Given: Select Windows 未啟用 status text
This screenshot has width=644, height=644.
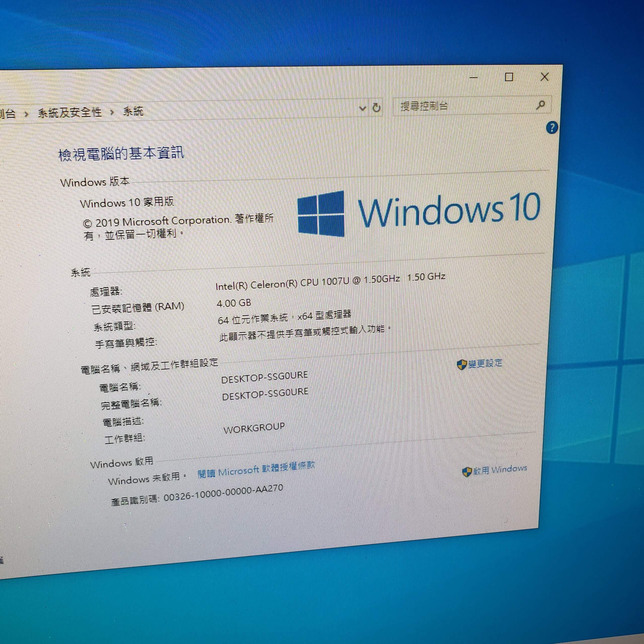Looking at the screenshot, I should point(144,479).
